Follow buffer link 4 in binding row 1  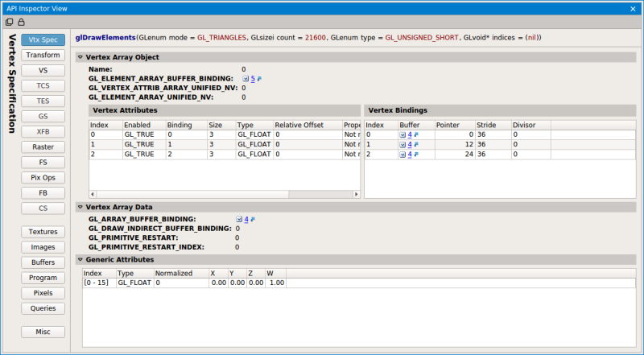[410, 144]
